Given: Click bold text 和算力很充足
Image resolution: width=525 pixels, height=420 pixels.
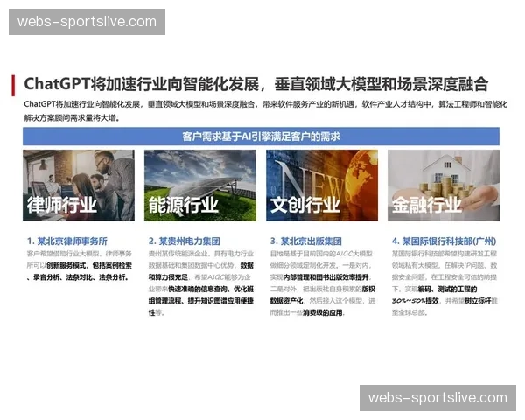Looking at the screenshot, I should 168,277.
